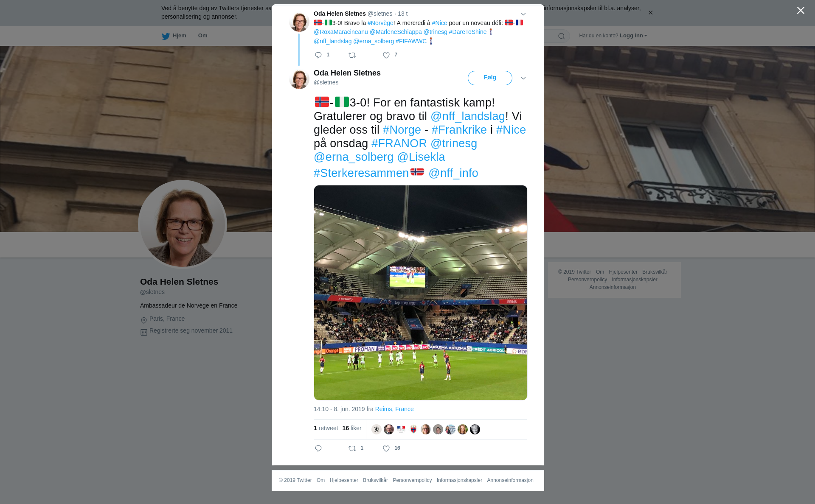Open the Om menu item in top bar
This screenshot has width=815, height=504.
pos(202,36)
